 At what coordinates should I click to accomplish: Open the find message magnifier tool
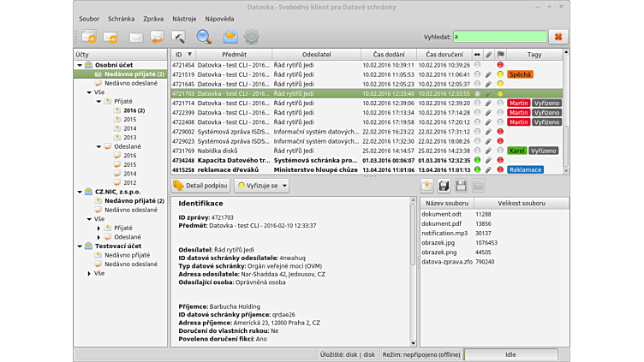(x=204, y=37)
